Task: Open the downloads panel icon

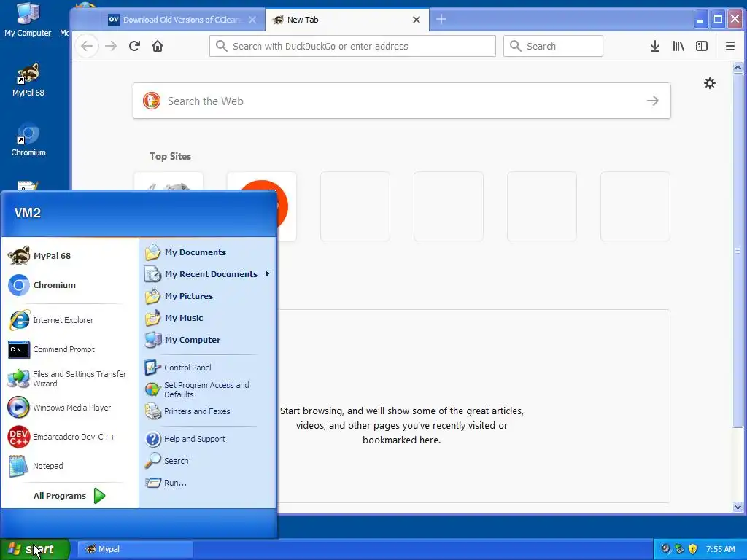Action: pos(655,46)
